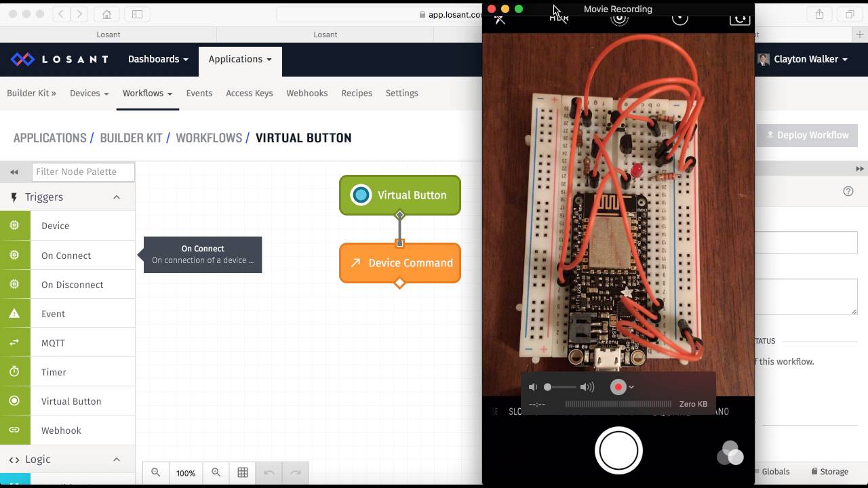Start recording with the red record button
Viewport: 868px width, 488px height.
coord(618,387)
